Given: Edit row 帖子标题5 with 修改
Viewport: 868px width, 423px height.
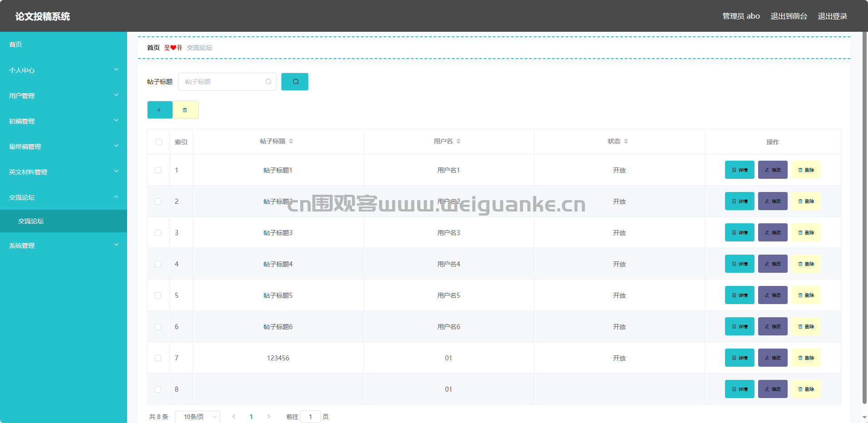Looking at the screenshot, I should click(773, 295).
